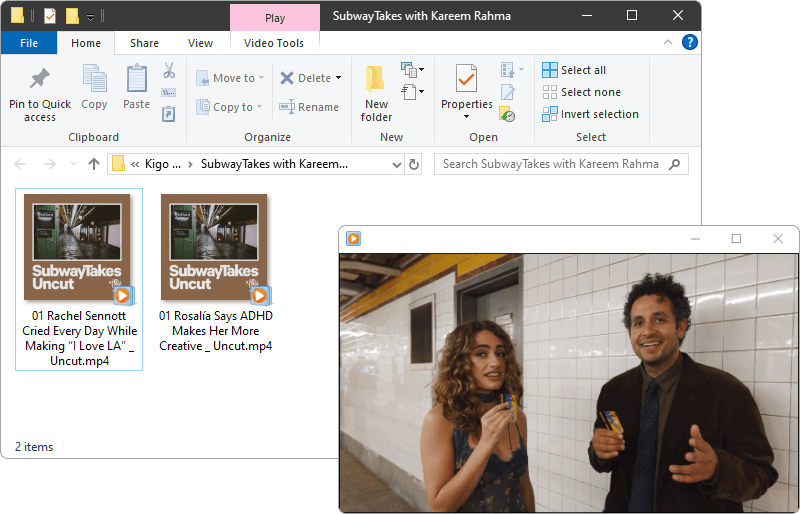Click the History icon in the Open group
This screenshot has height=514, width=800.
click(x=508, y=115)
